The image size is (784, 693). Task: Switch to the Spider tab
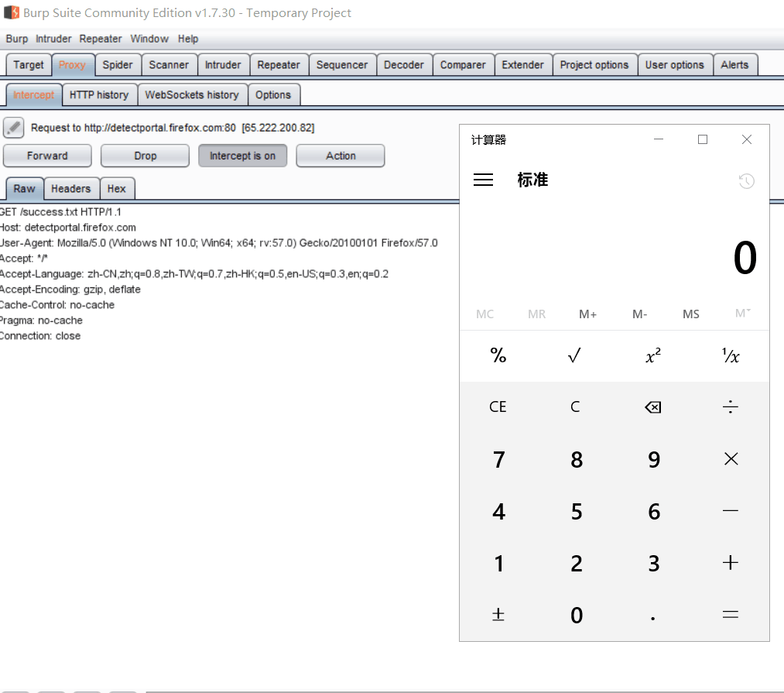coord(118,65)
